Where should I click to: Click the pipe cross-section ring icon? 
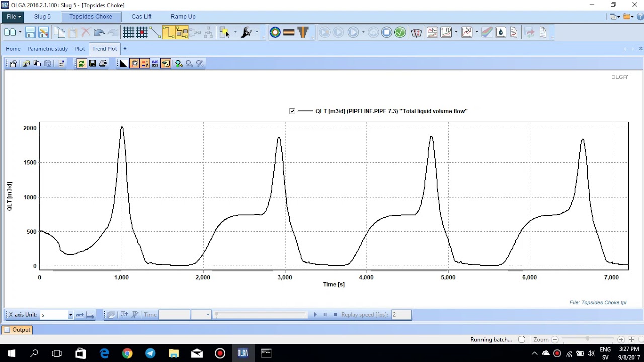click(x=275, y=33)
